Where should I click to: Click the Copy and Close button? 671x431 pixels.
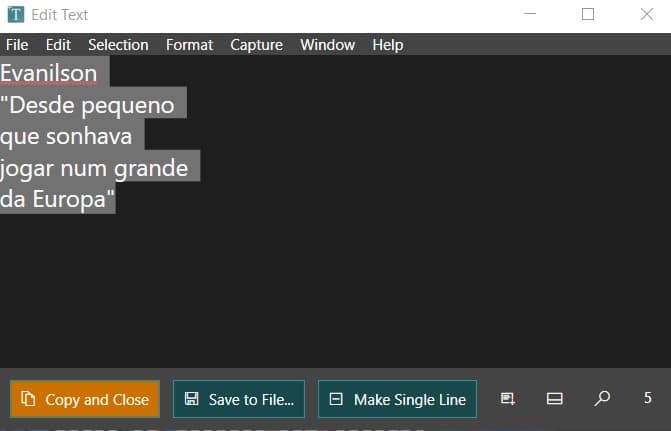tap(85, 399)
